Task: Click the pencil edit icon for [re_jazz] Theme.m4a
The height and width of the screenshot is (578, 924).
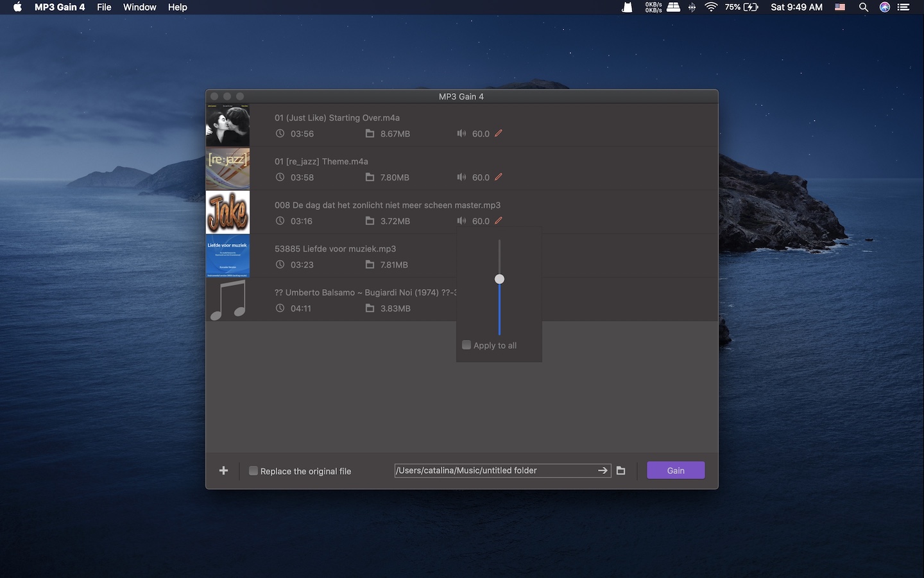Action: (499, 177)
